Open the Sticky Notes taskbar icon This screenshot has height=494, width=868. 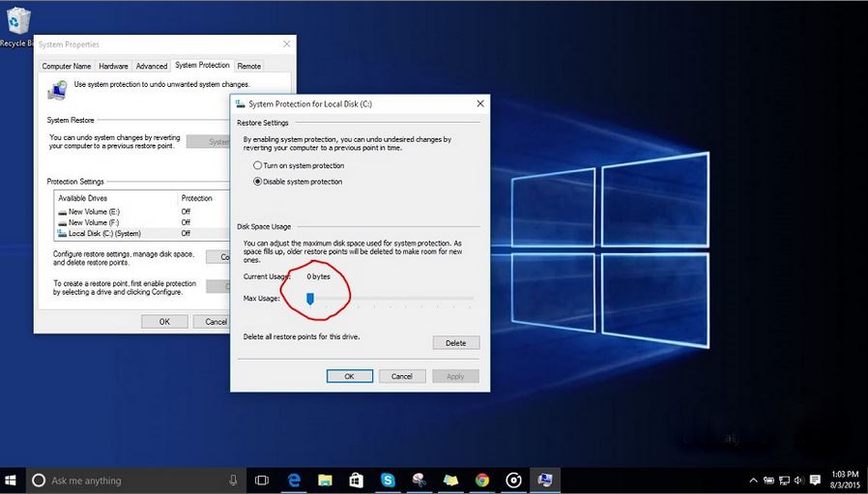450,480
